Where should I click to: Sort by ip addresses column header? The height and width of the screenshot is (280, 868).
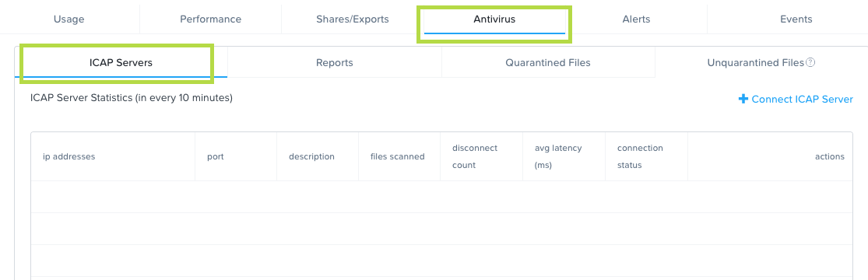(x=69, y=156)
